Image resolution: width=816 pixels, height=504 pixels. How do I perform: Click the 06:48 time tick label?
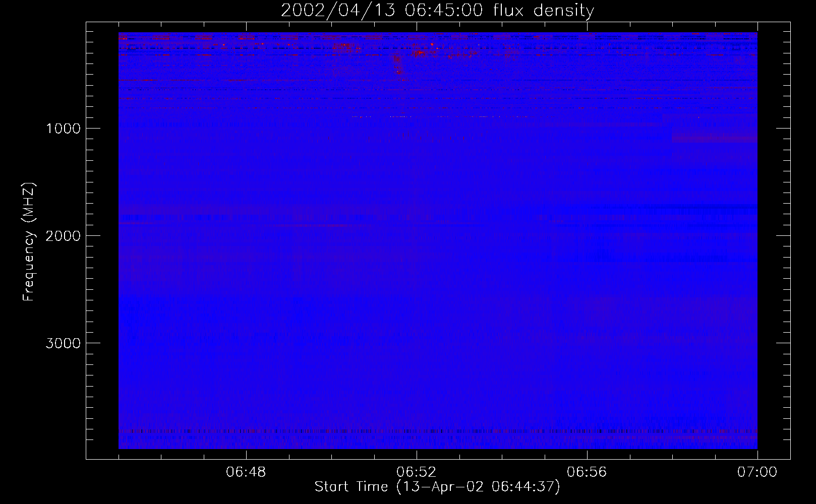(x=246, y=472)
